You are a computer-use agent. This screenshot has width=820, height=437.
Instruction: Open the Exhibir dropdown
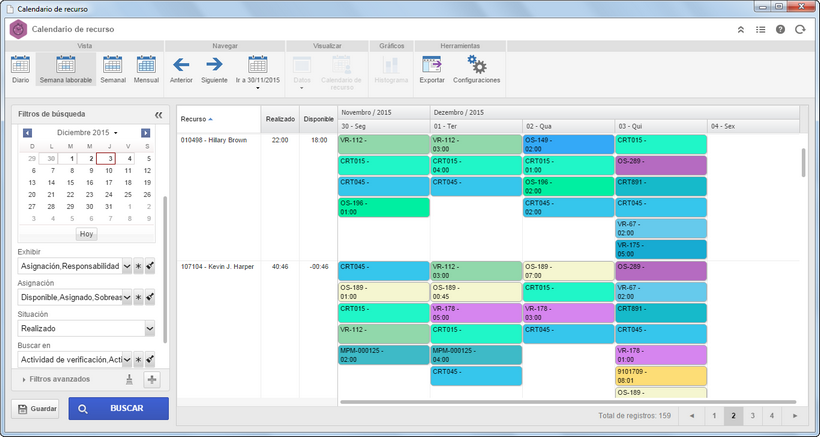pos(127,266)
